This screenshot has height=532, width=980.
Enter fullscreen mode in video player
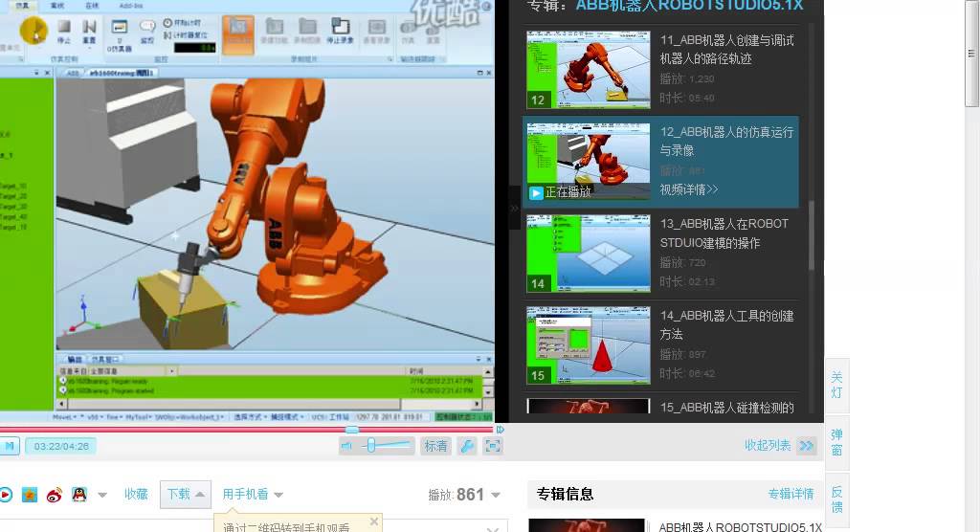[x=493, y=446]
